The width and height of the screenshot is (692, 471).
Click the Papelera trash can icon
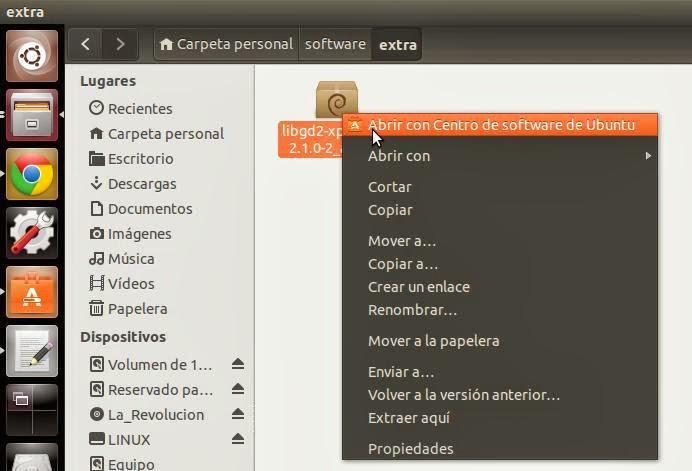pos(96,308)
